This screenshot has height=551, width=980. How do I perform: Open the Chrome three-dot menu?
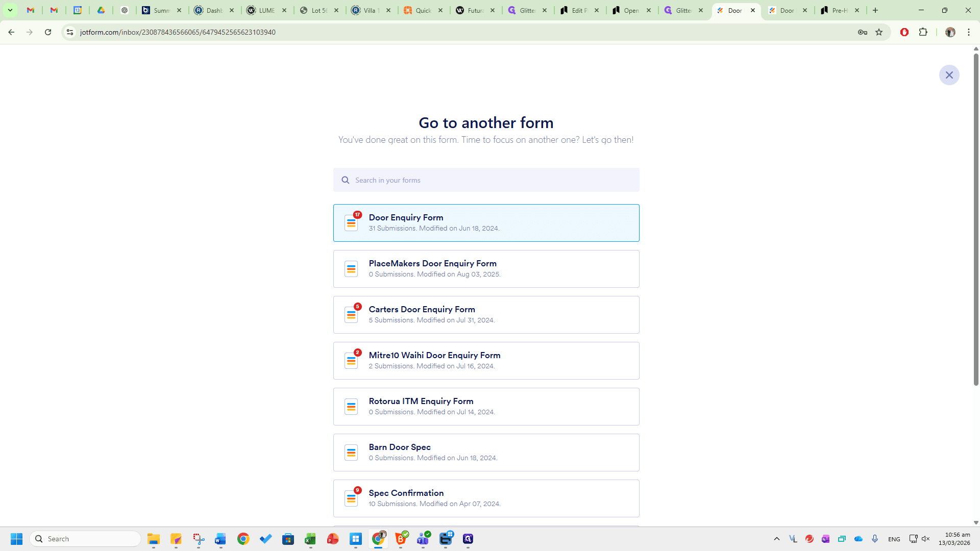[x=969, y=32]
